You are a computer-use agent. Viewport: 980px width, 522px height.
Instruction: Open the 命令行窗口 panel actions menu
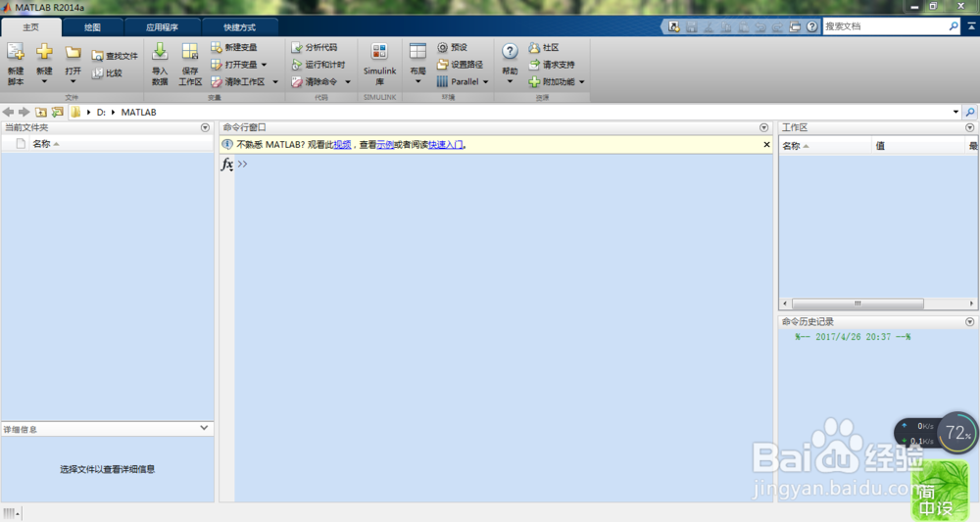click(x=763, y=127)
